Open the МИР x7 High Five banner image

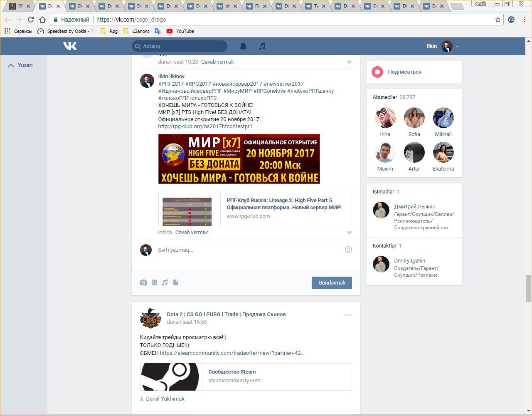click(x=239, y=159)
